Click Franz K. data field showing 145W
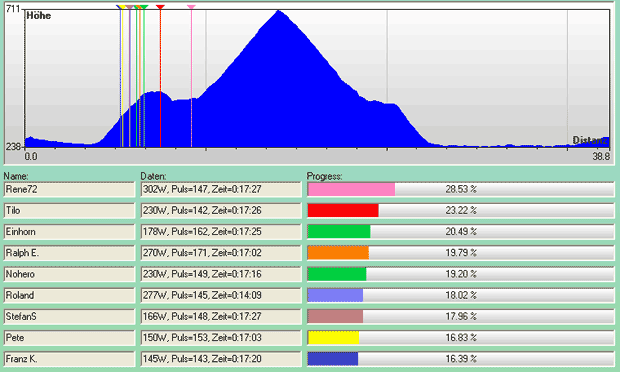 point(221,359)
